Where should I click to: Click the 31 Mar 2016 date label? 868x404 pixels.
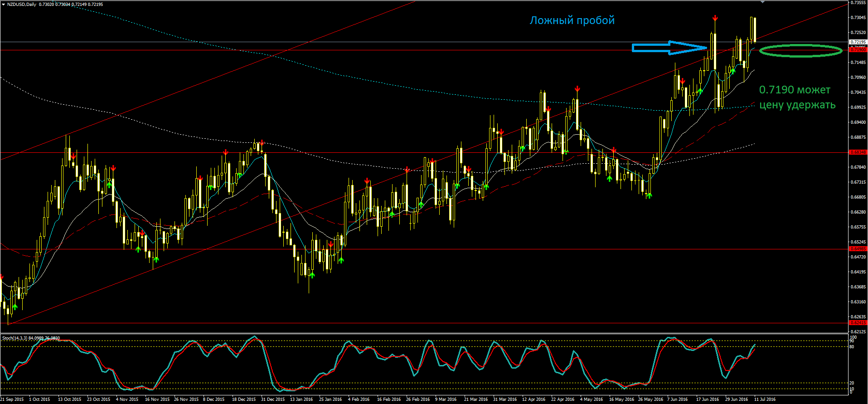[x=504, y=399]
